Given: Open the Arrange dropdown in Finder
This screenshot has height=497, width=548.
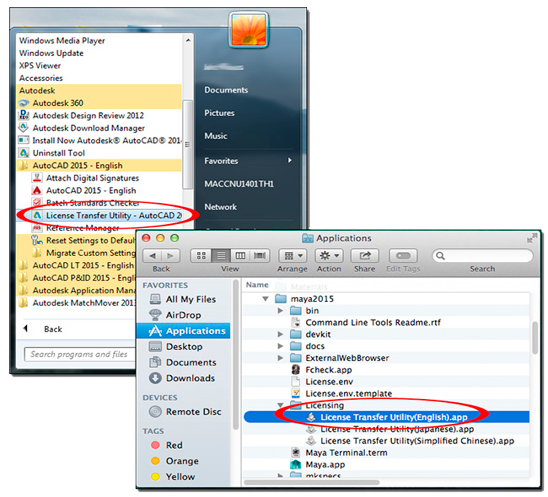Looking at the screenshot, I should 293,256.
